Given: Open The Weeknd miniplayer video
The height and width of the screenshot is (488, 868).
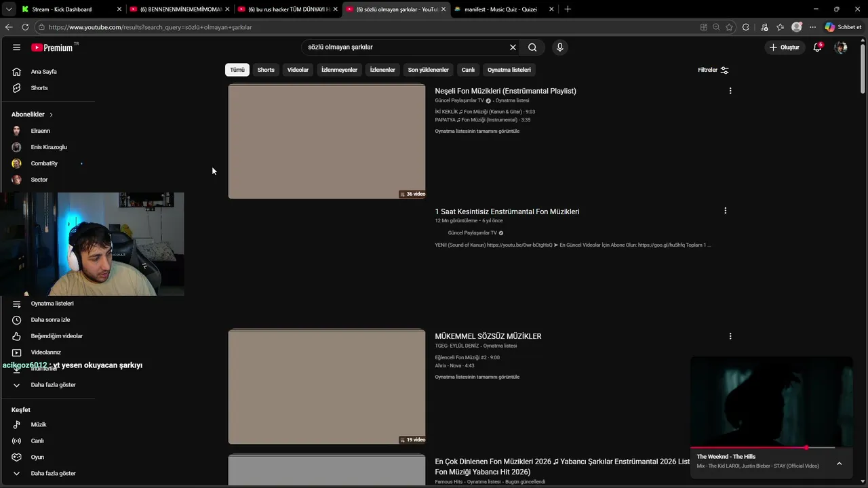Looking at the screenshot, I should (772, 402).
